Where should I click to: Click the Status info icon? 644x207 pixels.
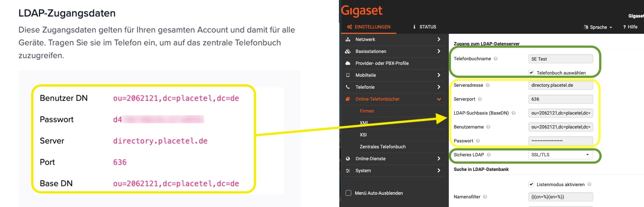(414, 27)
